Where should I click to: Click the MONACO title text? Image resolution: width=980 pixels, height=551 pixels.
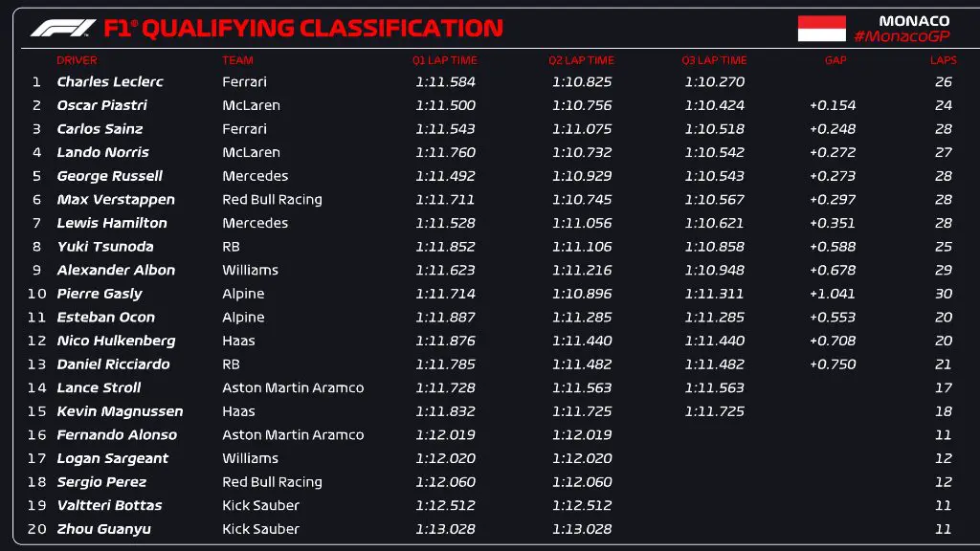pos(914,20)
